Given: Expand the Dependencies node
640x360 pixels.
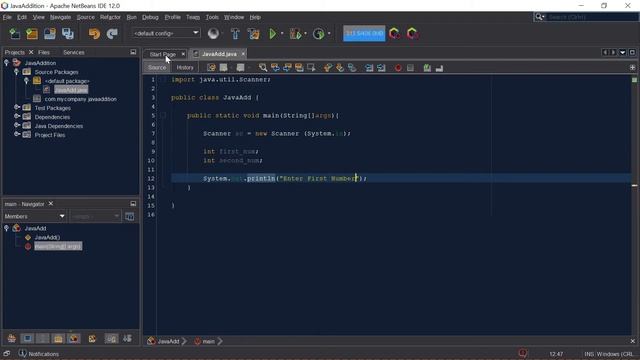Looking at the screenshot, I should click(16, 116).
